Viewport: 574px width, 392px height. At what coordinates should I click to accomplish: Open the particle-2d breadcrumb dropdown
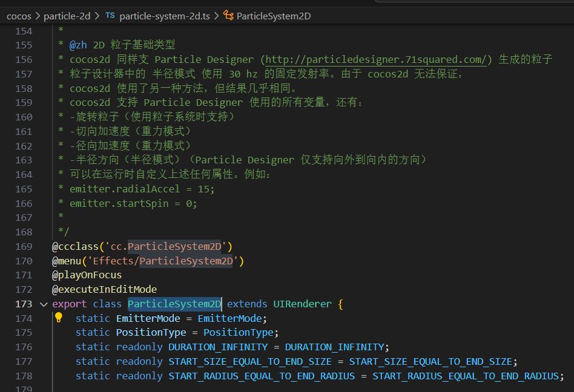pos(67,16)
